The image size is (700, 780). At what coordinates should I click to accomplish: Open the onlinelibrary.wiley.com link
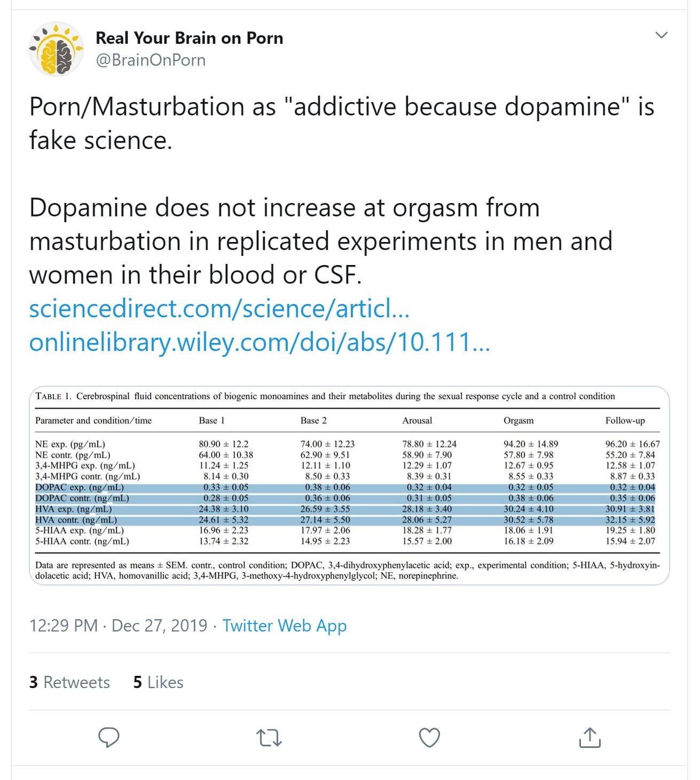[259, 342]
